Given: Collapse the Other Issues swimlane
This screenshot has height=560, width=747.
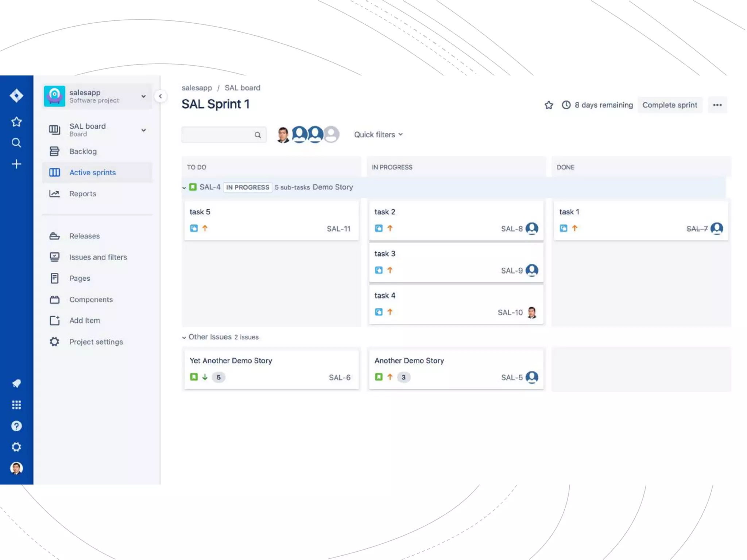Looking at the screenshot, I should click(184, 338).
